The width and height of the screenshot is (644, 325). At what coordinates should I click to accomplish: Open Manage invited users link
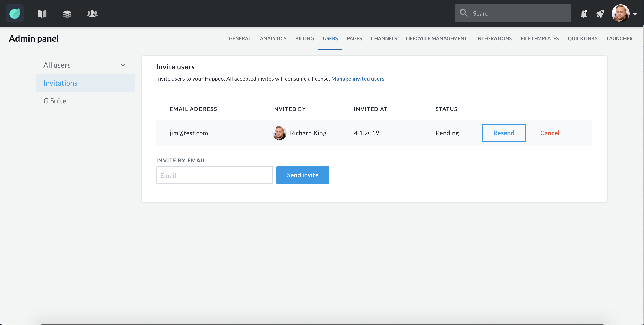(x=358, y=79)
